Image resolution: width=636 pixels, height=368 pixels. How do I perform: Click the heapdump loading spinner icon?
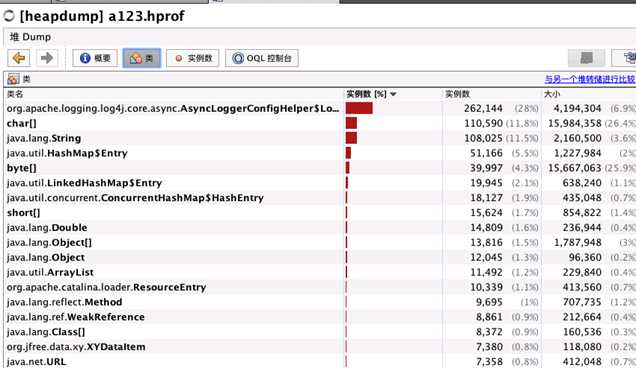pos(9,16)
